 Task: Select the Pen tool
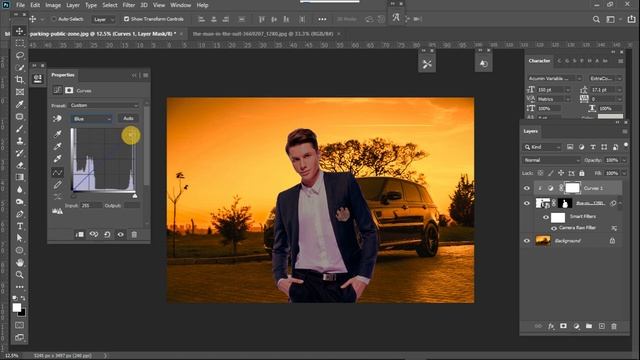[20, 214]
